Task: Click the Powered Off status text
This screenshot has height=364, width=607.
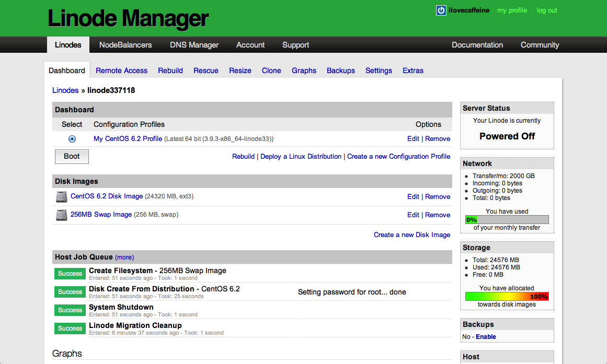Action: point(507,136)
